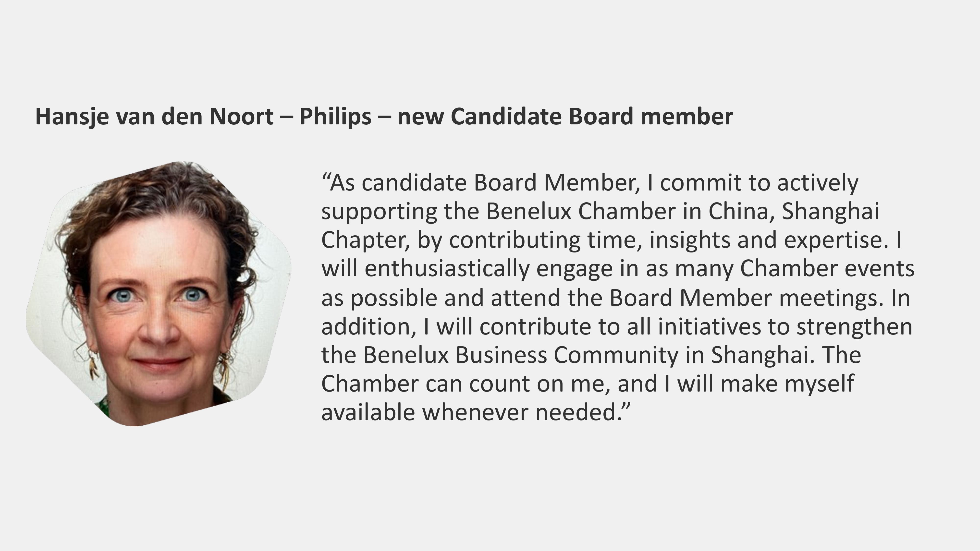Click the word "new" in the title

pos(420,116)
